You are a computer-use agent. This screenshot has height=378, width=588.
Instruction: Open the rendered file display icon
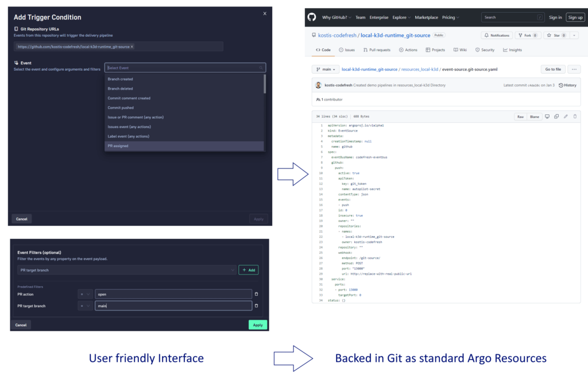coord(547,117)
